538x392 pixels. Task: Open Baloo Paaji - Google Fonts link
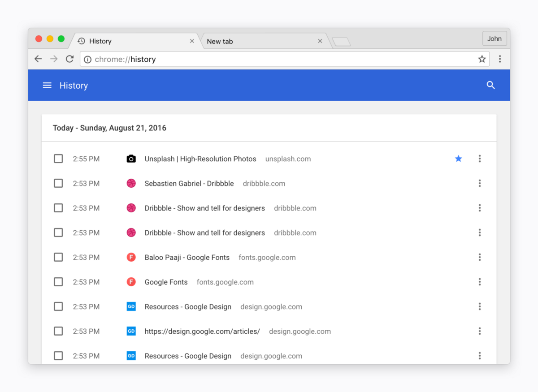tap(187, 258)
